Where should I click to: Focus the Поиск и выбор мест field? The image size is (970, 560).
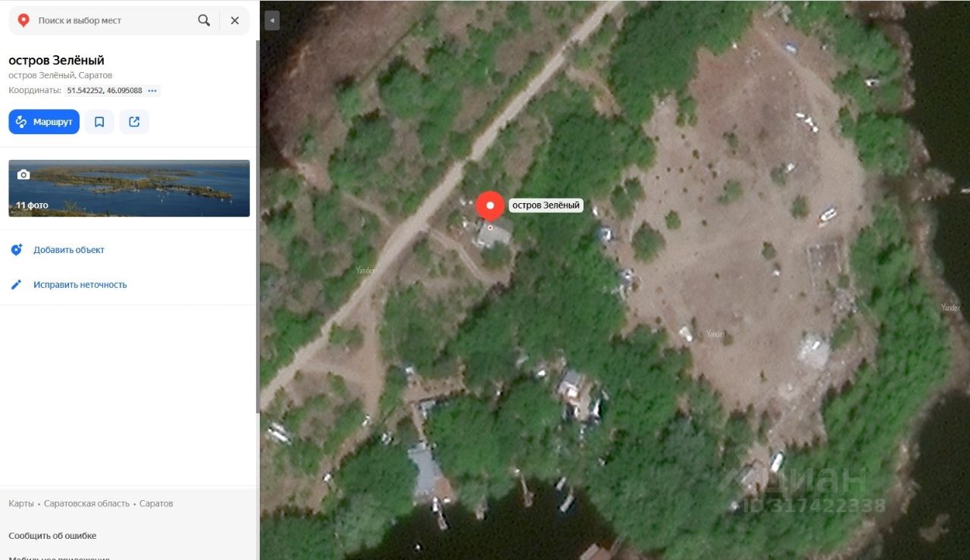114,20
